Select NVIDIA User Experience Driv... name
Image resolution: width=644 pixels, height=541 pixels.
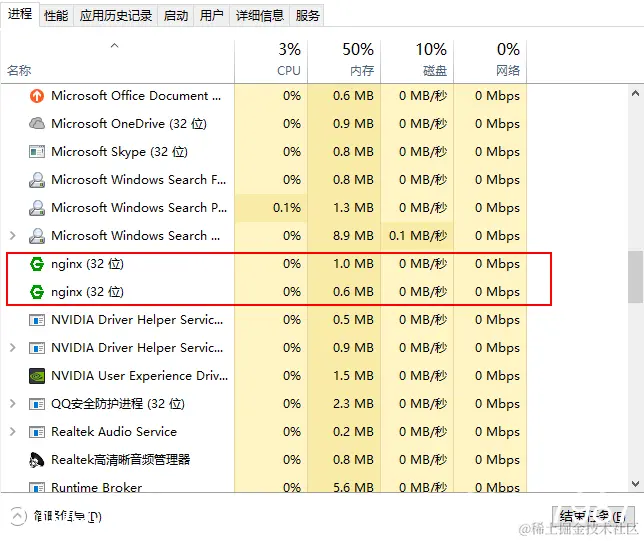pos(139,376)
